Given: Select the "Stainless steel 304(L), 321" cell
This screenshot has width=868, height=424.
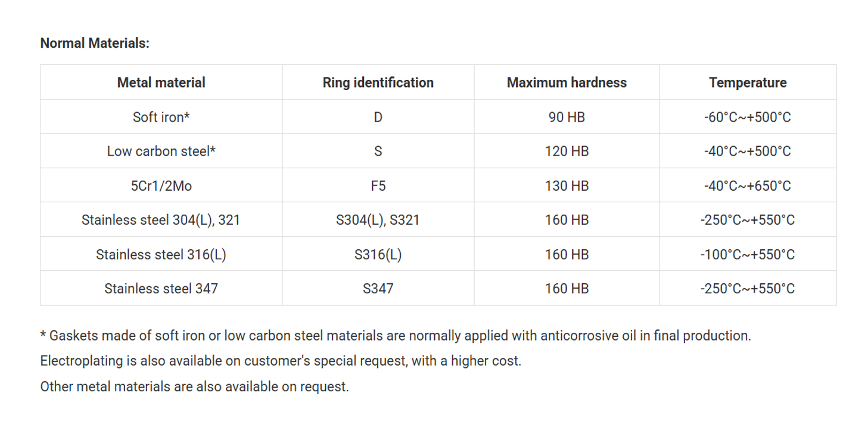Looking at the screenshot, I should [161, 220].
